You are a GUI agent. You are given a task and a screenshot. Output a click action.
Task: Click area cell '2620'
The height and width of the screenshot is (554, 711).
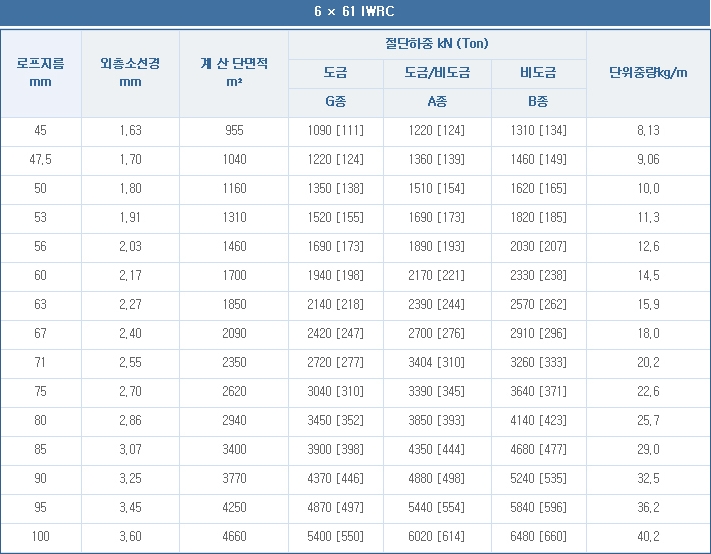[234, 391]
